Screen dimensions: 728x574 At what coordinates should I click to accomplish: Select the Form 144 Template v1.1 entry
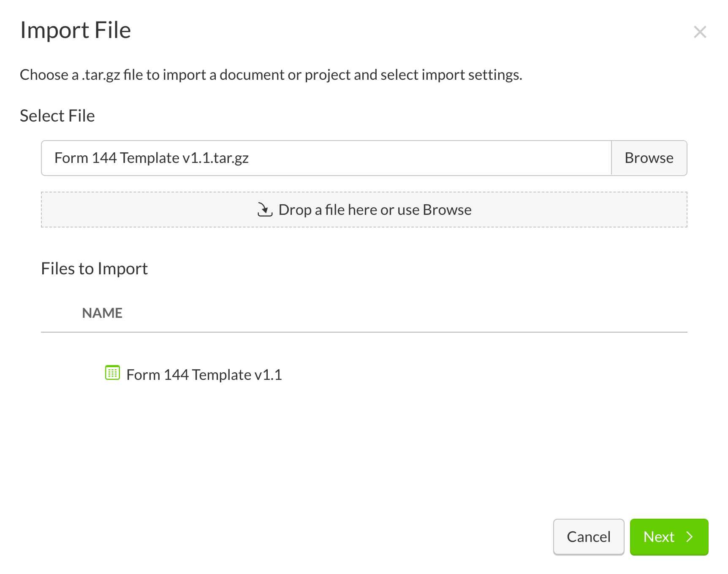coord(205,374)
